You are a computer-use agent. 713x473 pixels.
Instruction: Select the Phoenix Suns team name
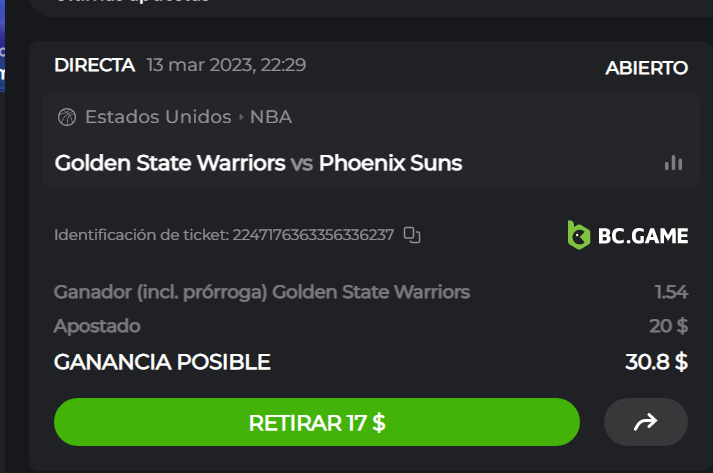click(390, 163)
